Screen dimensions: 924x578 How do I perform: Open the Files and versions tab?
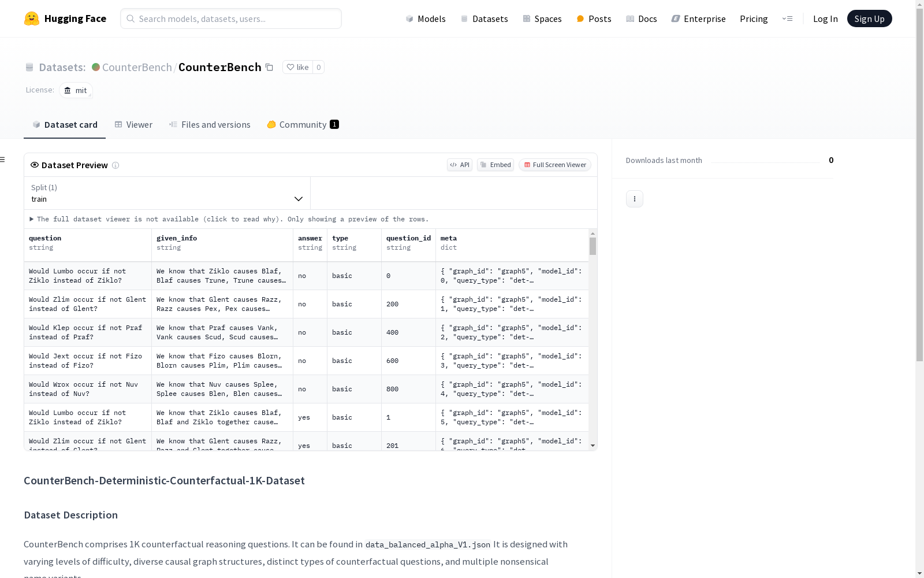pyautogui.click(x=210, y=124)
